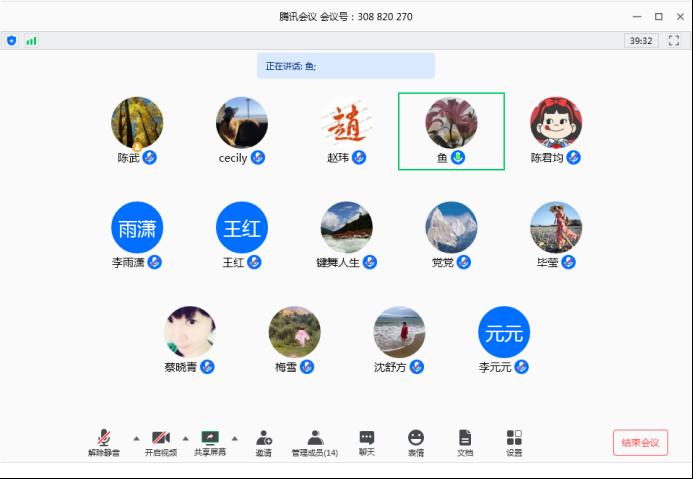Click the blue security shield icon
Screen dimensions: 693x479
(x=12, y=41)
